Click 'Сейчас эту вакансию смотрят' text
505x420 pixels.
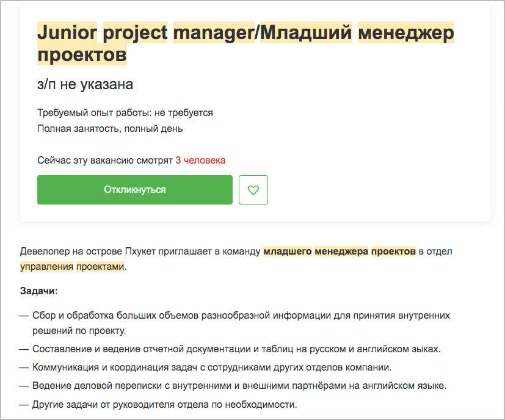105,160
